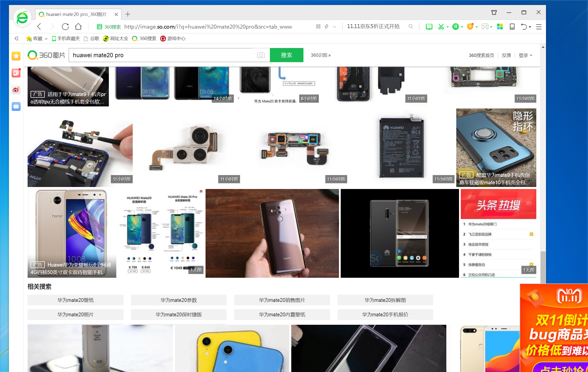Click the 华为mate20拆解图 related search

pos(385,300)
